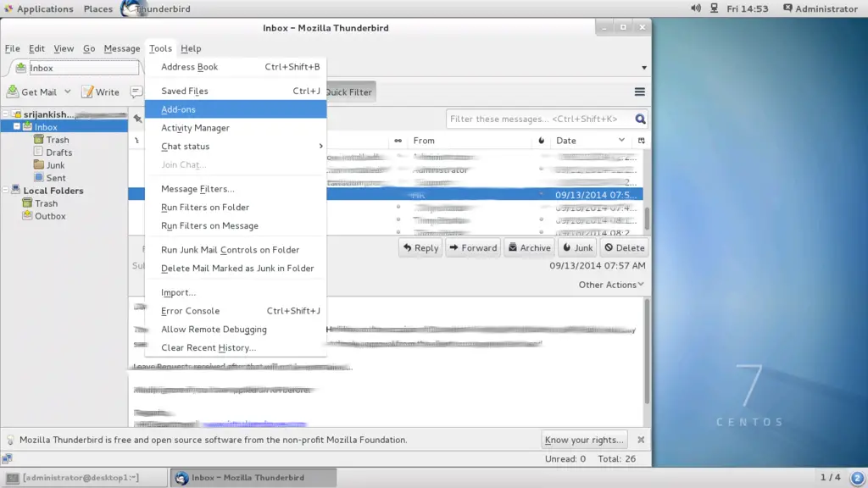Click the read status glasses column icon
Screen dimensions: 868x488
[x=398, y=141]
